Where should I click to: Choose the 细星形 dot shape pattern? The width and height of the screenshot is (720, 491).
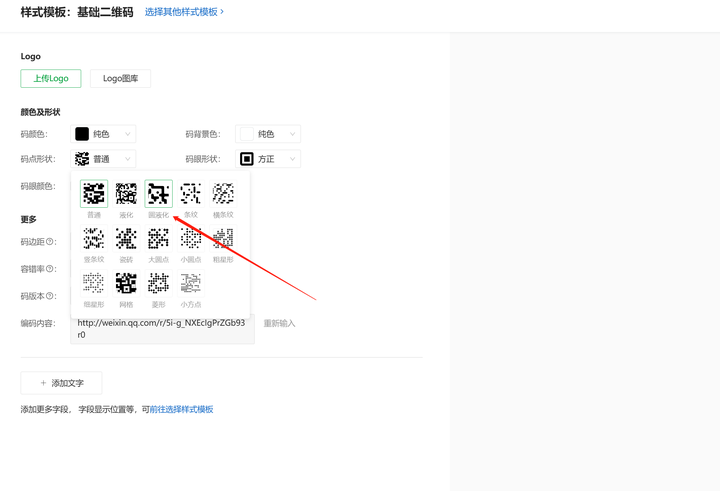pos(94,283)
